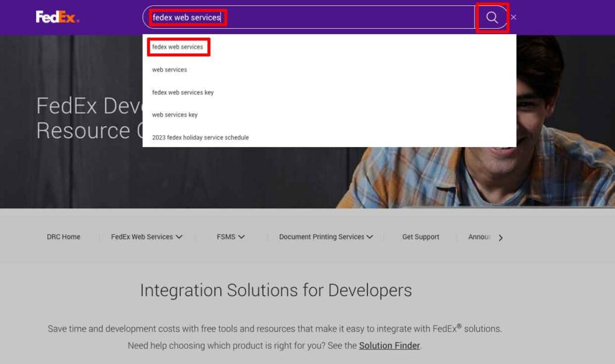
Task: Choose the 'web services key' suggestion
Action: (x=175, y=115)
